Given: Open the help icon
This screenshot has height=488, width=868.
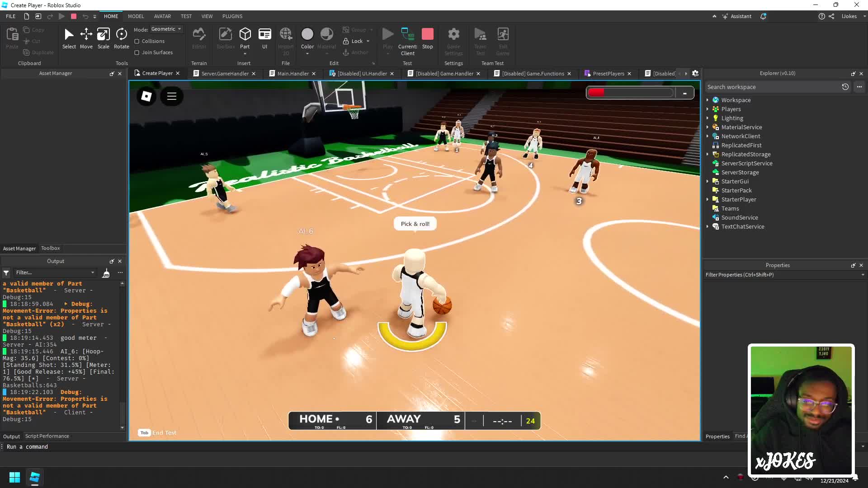Looking at the screenshot, I should coord(821,16).
